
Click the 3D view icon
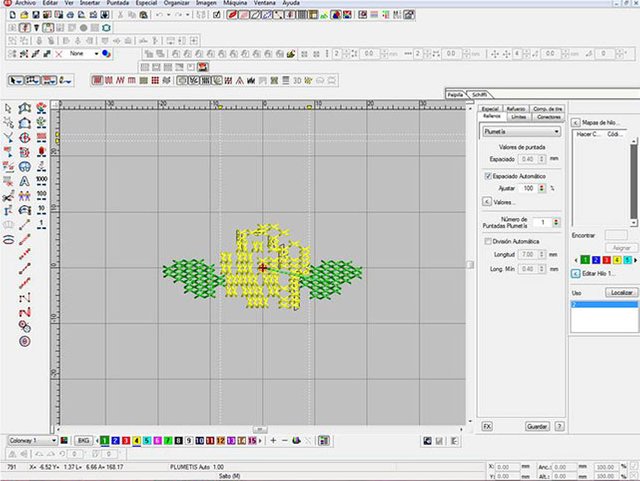pos(297,80)
